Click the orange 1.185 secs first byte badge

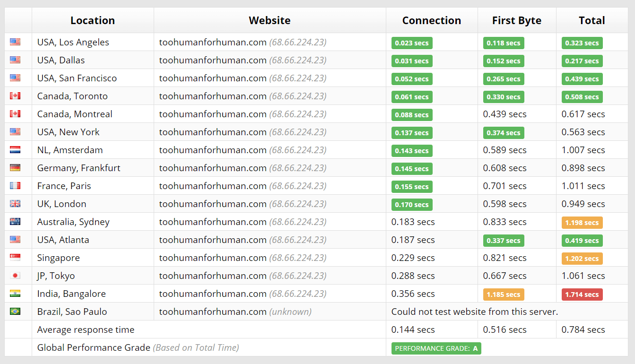click(504, 295)
